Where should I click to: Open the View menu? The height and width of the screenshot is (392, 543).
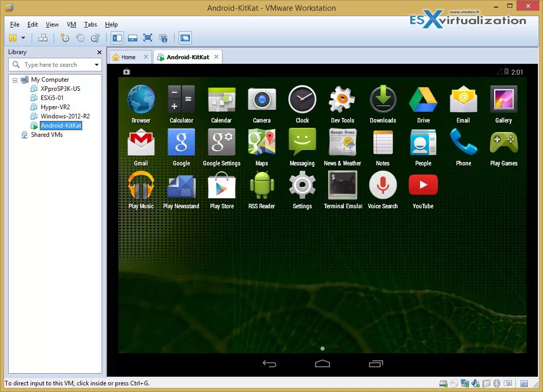coord(52,24)
